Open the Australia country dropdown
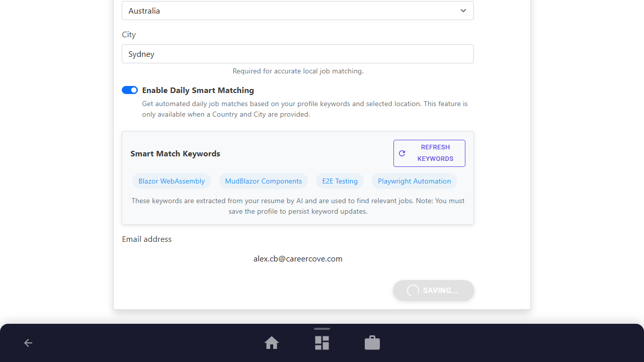 pos(298,11)
